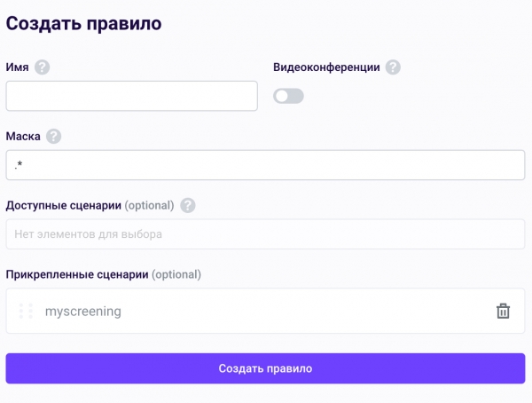Image resolution: width=532 pixels, height=403 pixels.
Task: Click the help icon next to Имя
Action: click(x=43, y=67)
